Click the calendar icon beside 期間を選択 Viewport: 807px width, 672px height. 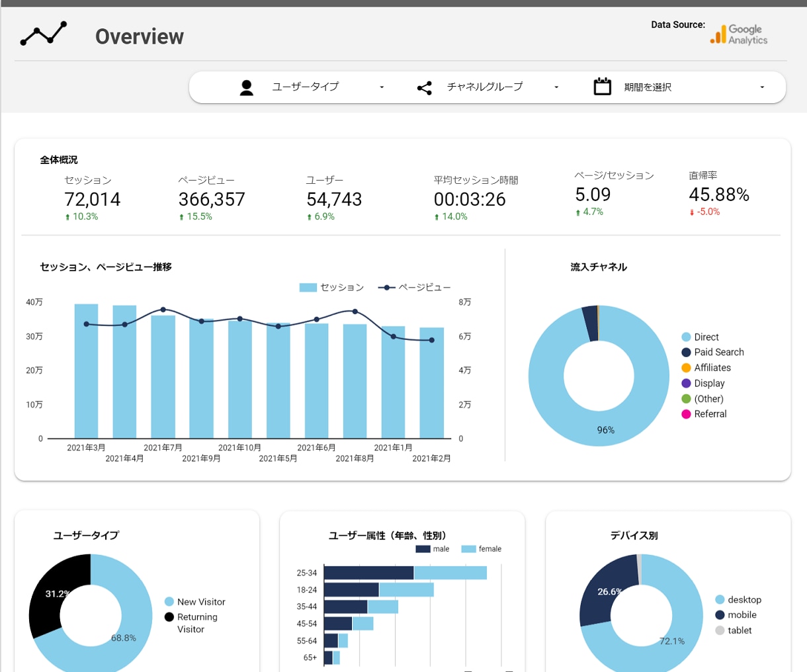pyautogui.click(x=602, y=87)
